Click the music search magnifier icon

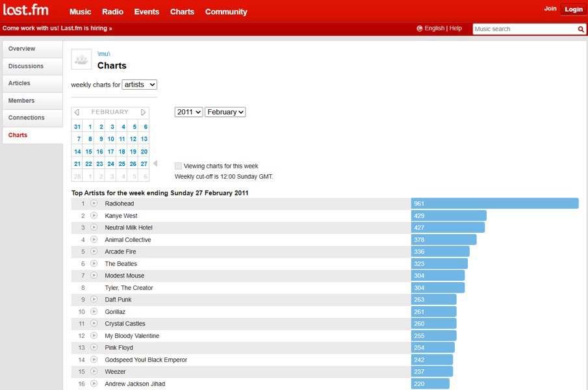tap(580, 29)
